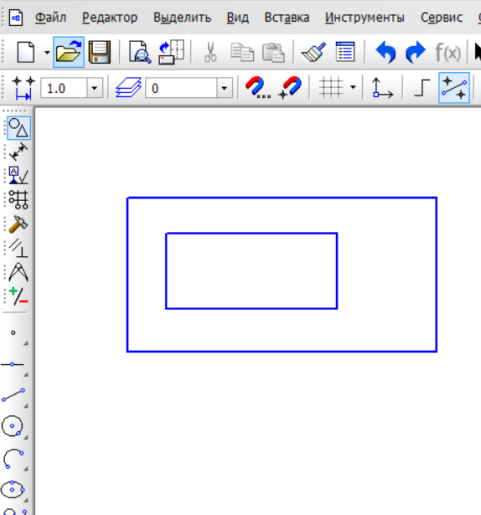This screenshot has height=515, width=481.
Task: Save the drawing with the floppy disk icon
Action: (x=100, y=52)
